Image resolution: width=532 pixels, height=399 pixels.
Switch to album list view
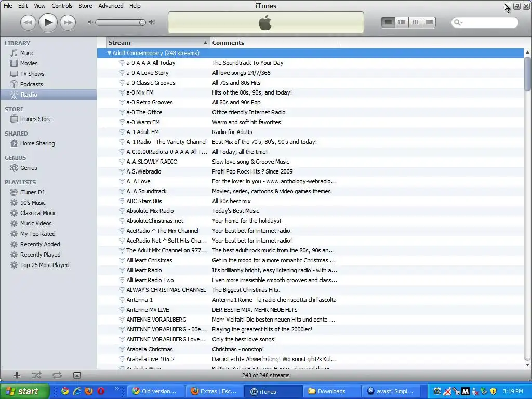point(402,22)
